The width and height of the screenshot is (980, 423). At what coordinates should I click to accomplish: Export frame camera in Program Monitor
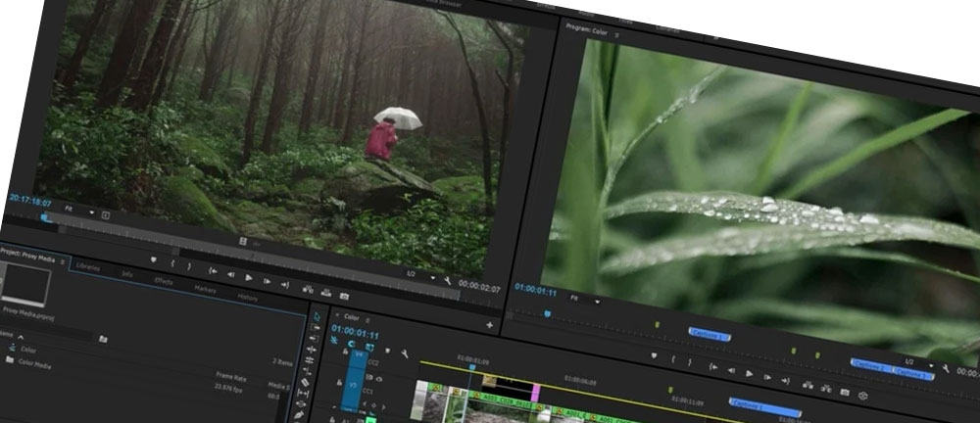(845, 392)
